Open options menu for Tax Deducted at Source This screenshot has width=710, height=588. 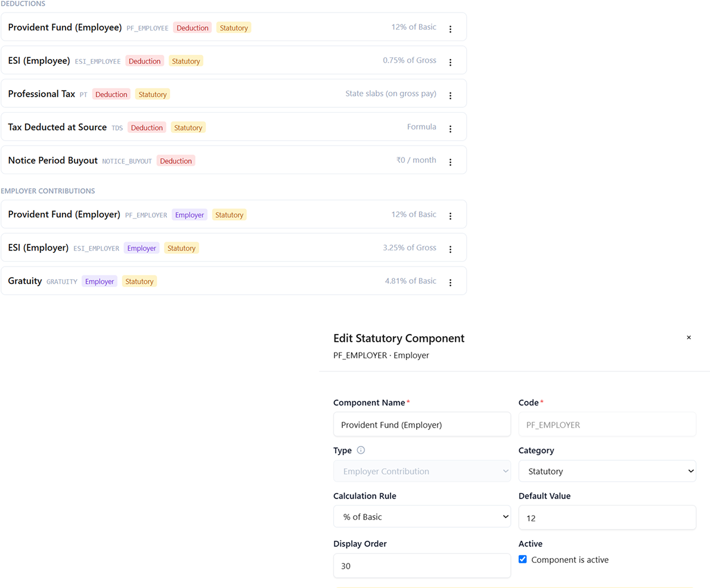[450, 129]
